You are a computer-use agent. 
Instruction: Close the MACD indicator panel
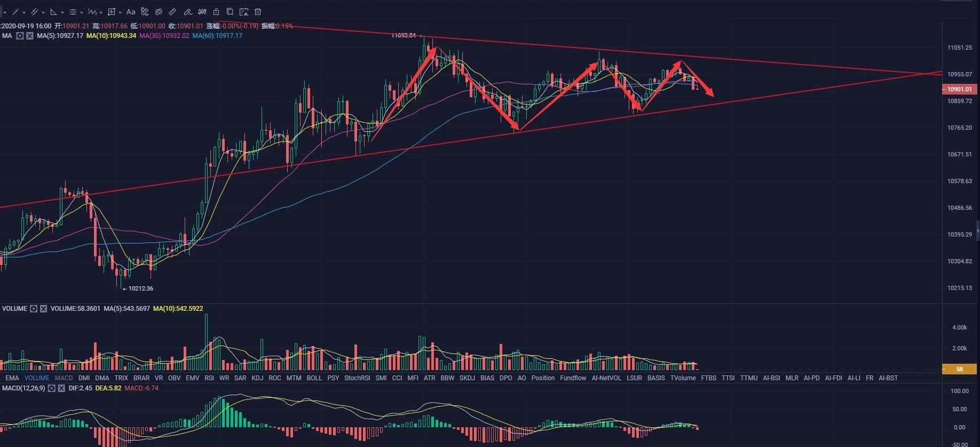pos(61,388)
